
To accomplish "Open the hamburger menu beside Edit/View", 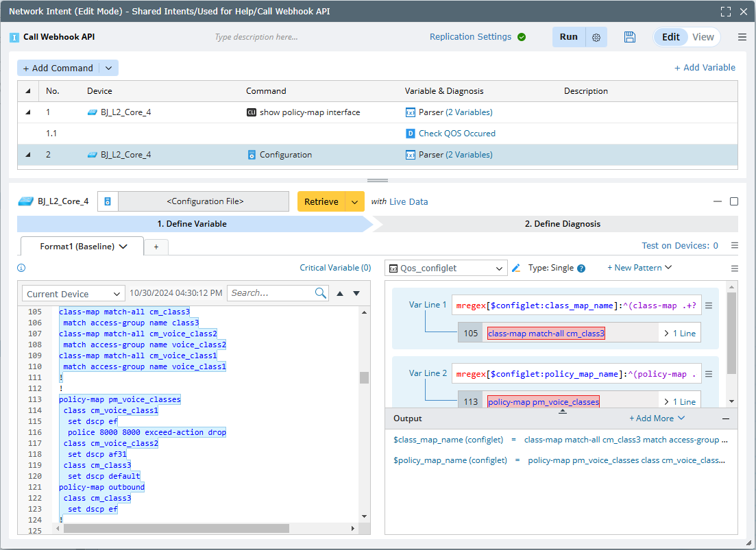I will point(742,37).
